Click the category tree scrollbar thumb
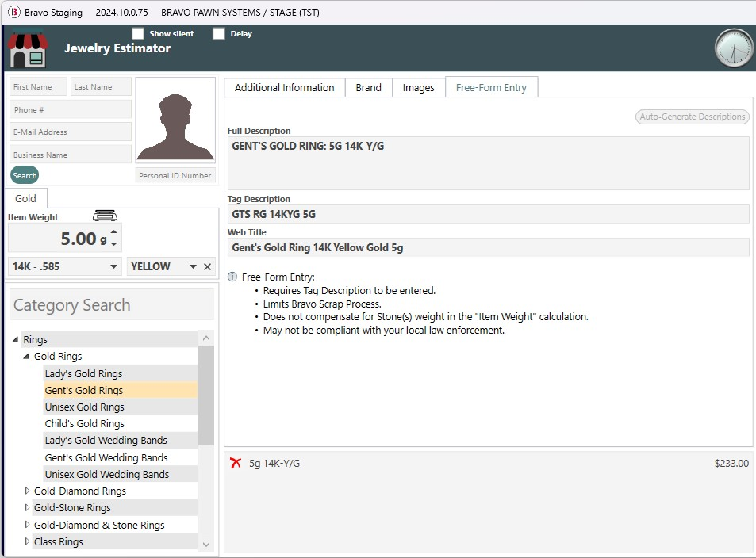Screen dimensions: 756x558 tap(206, 396)
